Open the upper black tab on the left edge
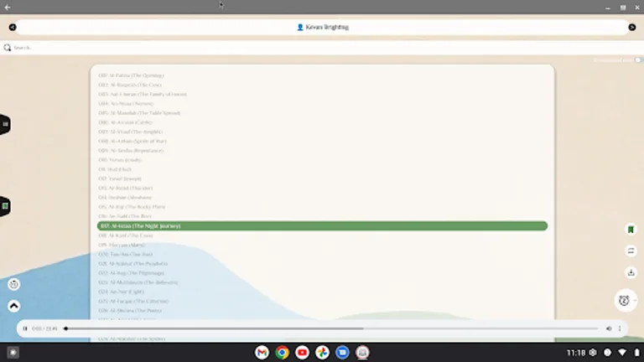This screenshot has width=644, height=362. (5, 124)
